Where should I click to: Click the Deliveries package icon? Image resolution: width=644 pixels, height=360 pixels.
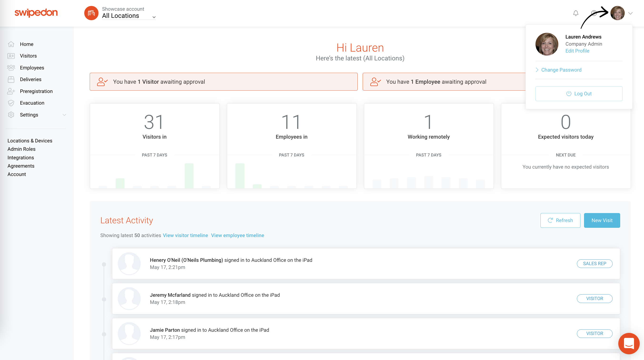pyautogui.click(x=11, y=79)
